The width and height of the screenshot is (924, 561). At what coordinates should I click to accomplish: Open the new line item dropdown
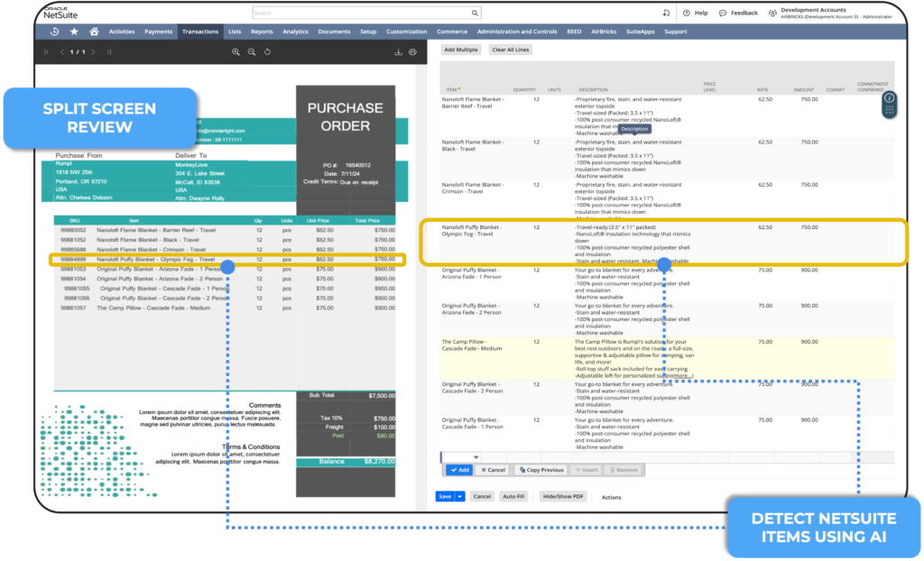pos(476,457)
